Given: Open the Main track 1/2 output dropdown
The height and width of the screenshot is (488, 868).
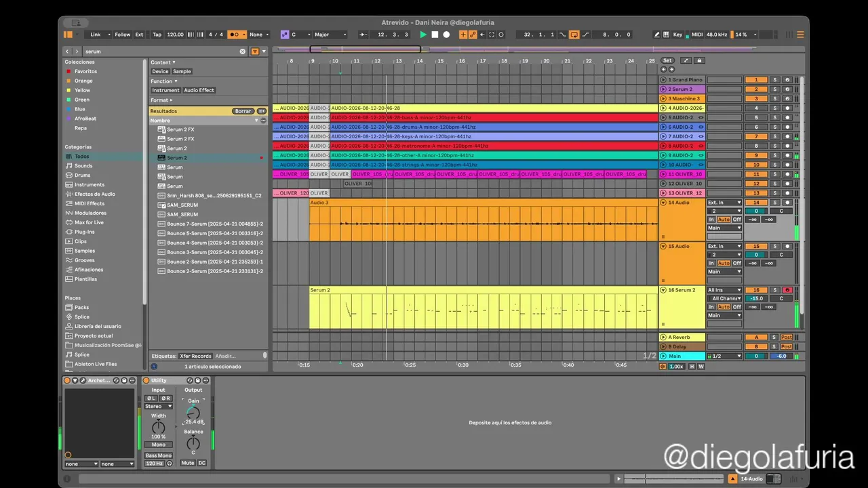Looking at the screenshot, I should pos(724,356).
